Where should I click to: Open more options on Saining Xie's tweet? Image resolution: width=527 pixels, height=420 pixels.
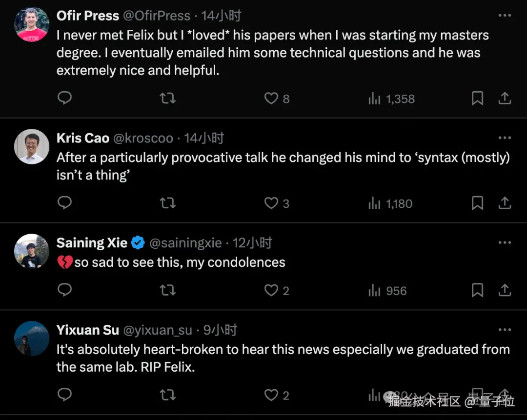[505, 242]
